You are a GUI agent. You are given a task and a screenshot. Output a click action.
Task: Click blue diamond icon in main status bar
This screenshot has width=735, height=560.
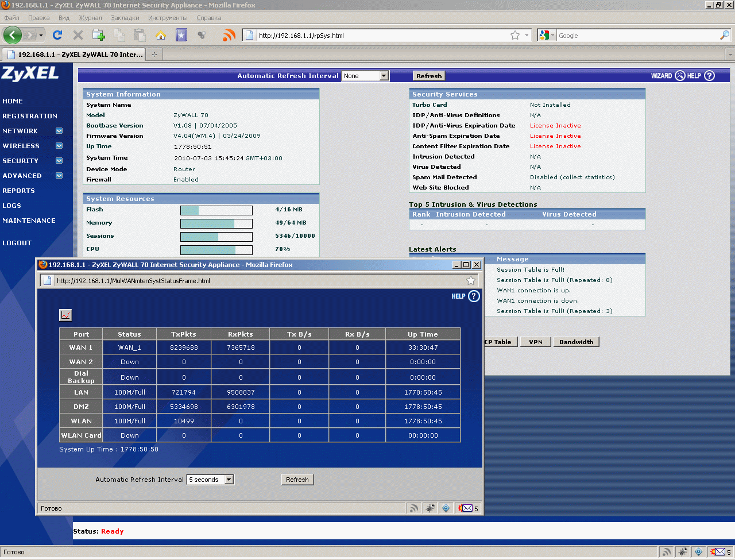(x=698, y=552)
